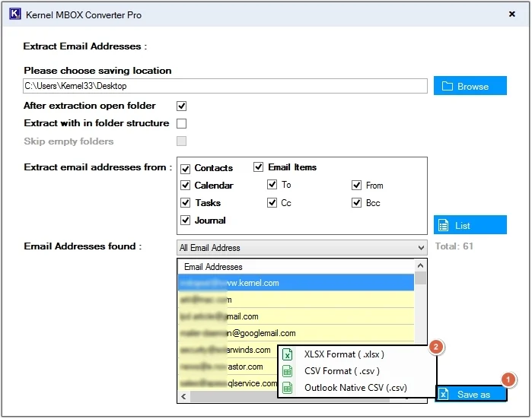
Task: Toggle After extraction open folder checkbox
Action: tap(181, 106)
